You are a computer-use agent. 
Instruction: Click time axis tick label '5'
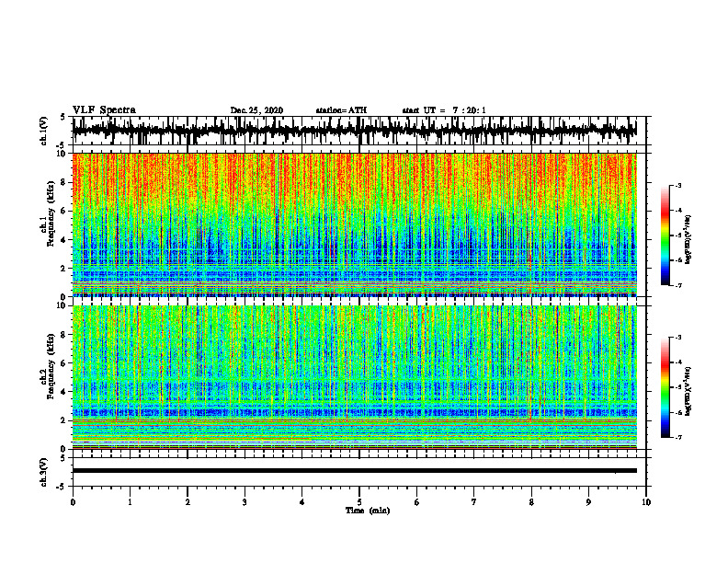tap(359, 502)
